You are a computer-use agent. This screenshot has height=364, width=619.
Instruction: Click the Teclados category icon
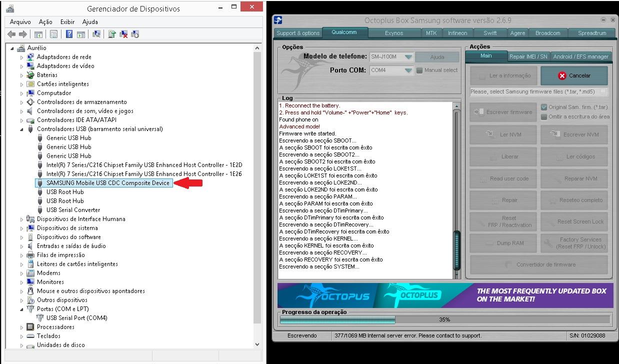coord(30,336)
